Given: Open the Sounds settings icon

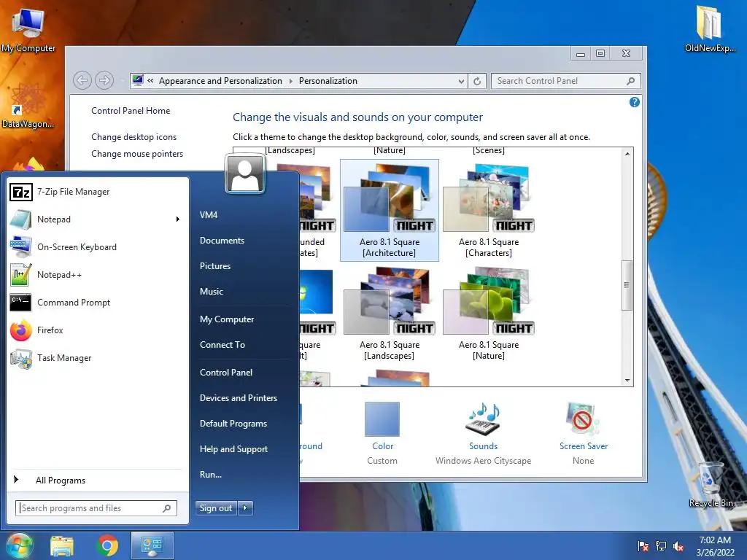Looking at the screenshot, I should [483, 419].
